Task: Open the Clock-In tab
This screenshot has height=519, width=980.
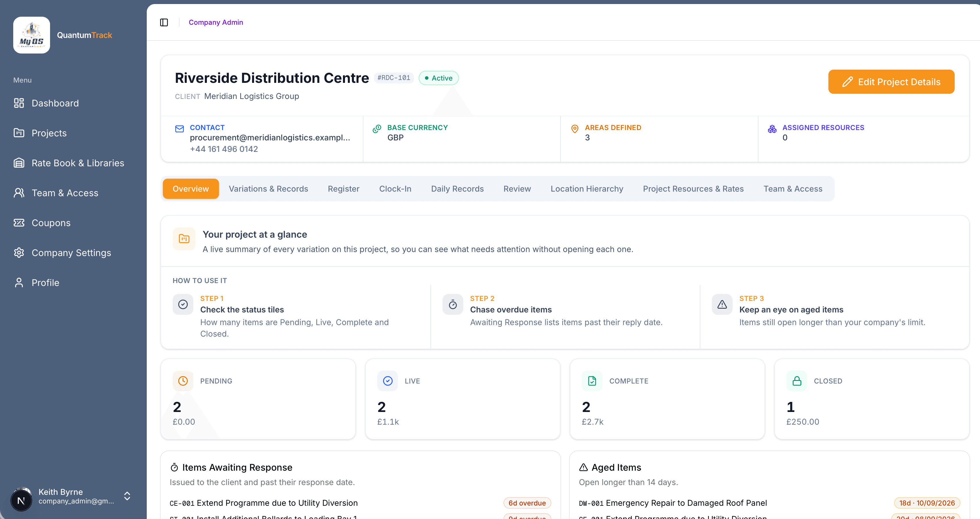Action: [395, 189]
